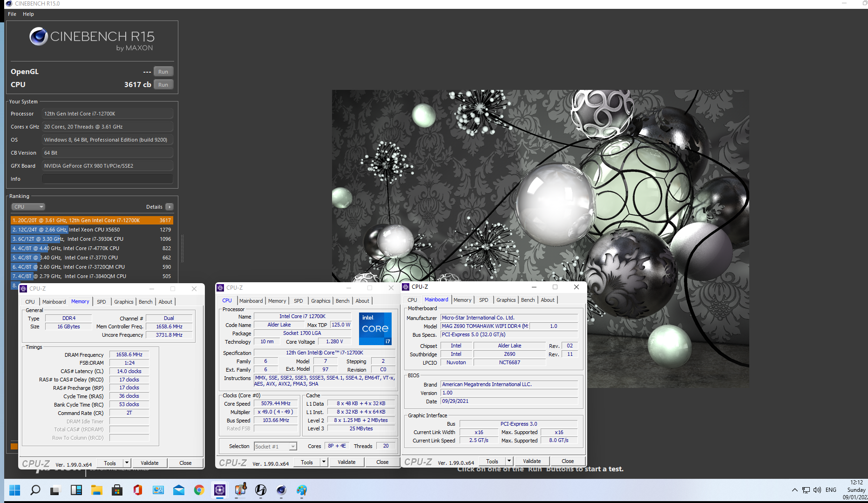The width and height of the screenshot is (868, 503).
Task: Switch left CPU-Z window to CPU tab
Action: pyautogui.click(x=30, y=302)
